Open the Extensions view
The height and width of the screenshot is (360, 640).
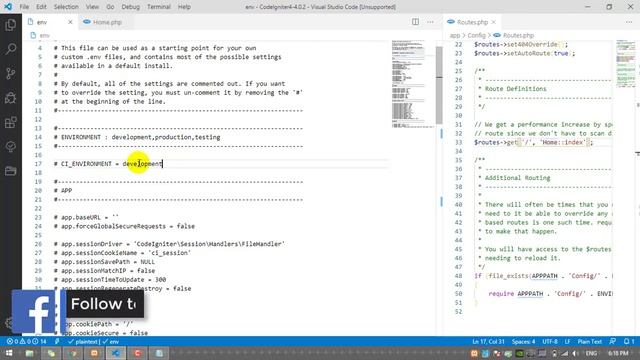[11, 122]
